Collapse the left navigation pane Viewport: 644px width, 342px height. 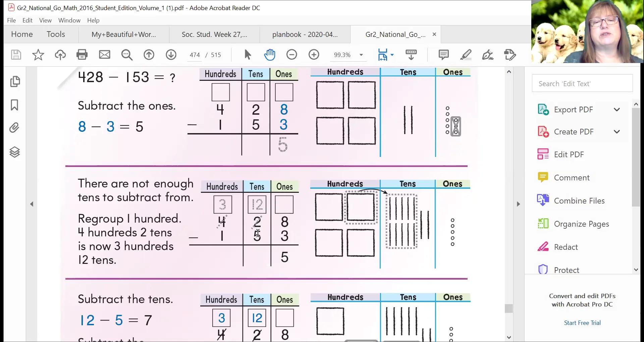point(32,204)
